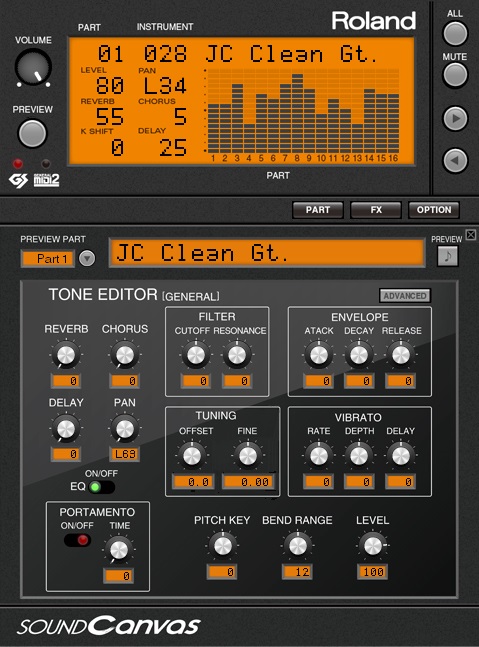The height and width of the screenshot is (647, 479).
Task: Click the filter RESONANCE knob
Action: pos(237,355)
